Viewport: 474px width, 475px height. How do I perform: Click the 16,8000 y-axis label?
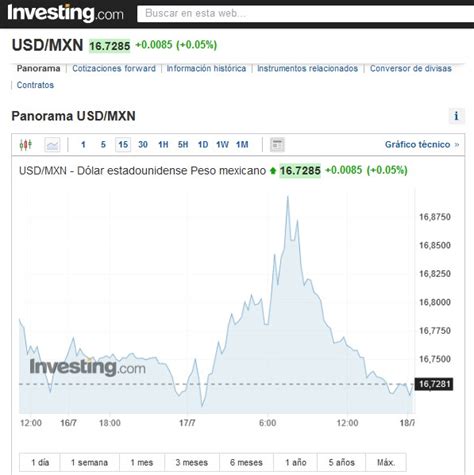point(435,302)
